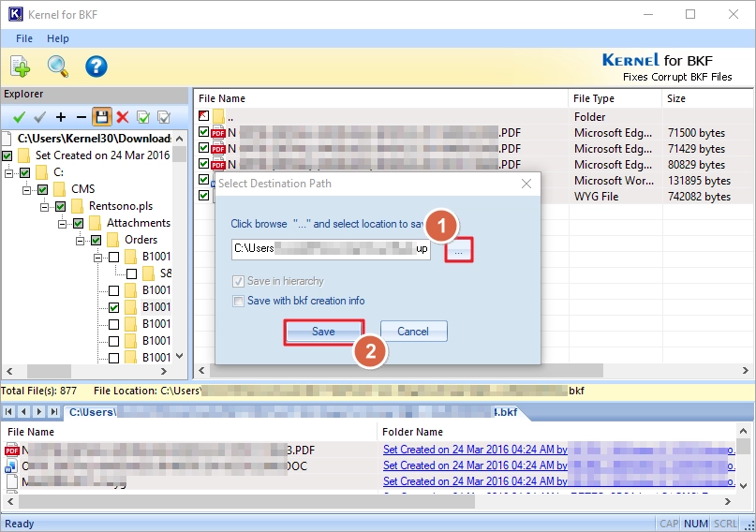Click the Kernel app icon in title bar

pyautogui.click(x=15, y=14)
